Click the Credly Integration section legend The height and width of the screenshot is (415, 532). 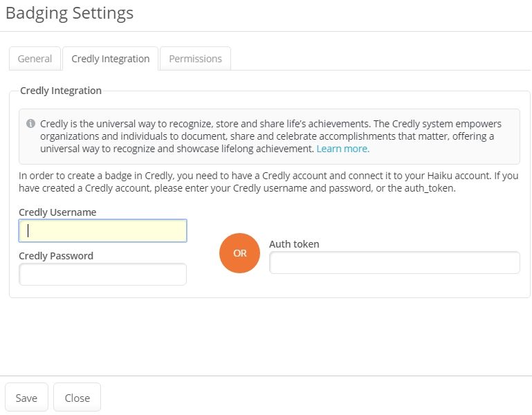[x=61, y=91]
